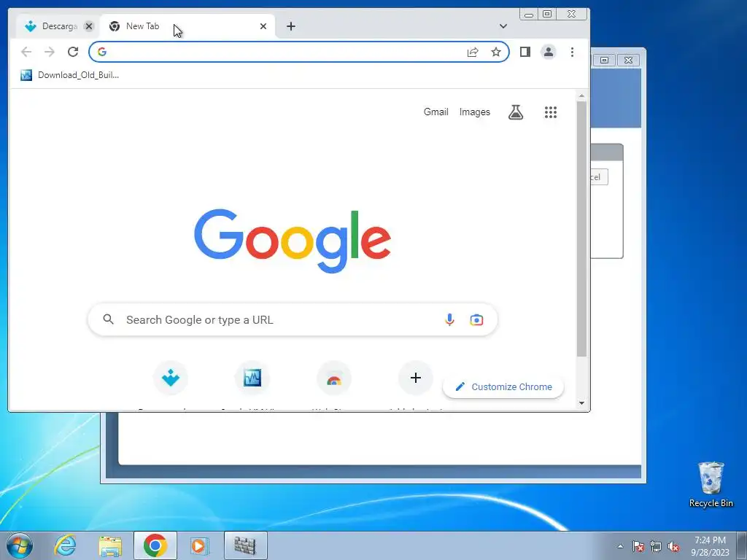The width and height of the screenshot is (747, 560).
Task: Click the network tray icon
Action: tap(656, 546)
